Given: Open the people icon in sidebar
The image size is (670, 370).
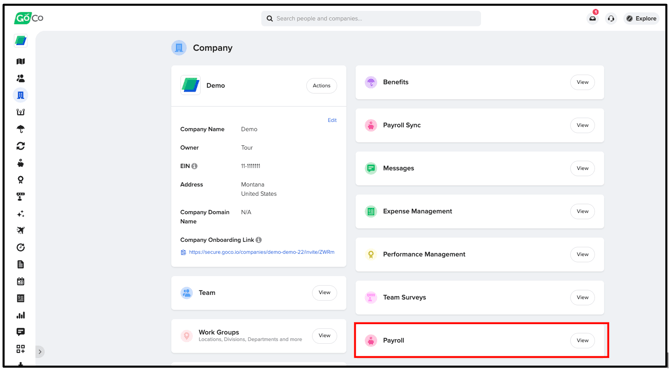Looking at the screenshot, I should point(21,78).
